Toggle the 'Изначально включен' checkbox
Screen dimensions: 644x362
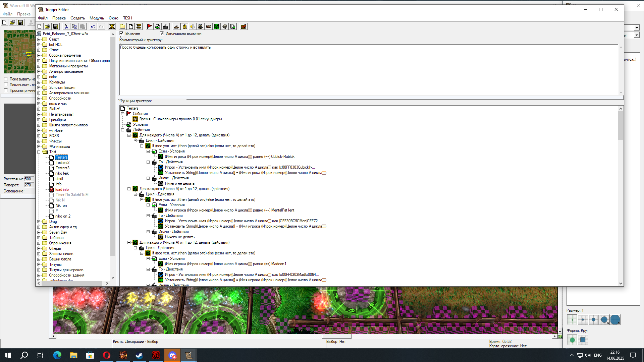tap(162, 34)
